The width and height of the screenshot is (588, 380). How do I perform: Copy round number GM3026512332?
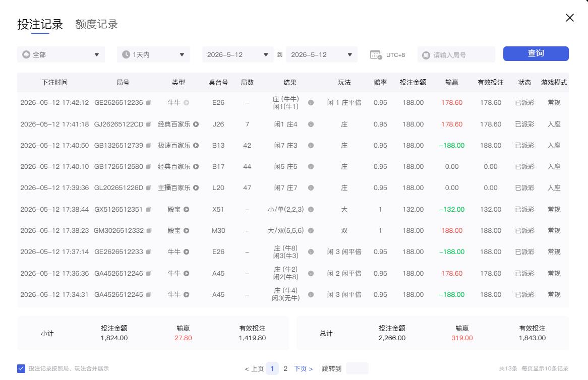pos(149,231)
